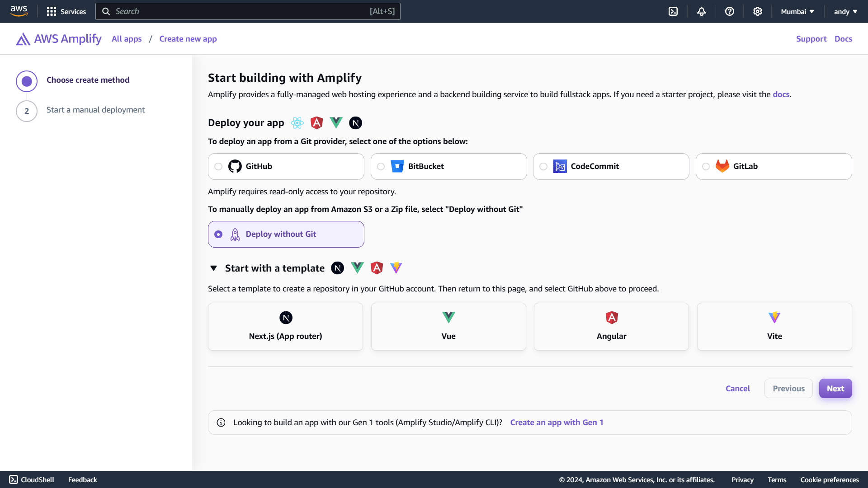Select the GitHub radio option
This screenshot has width=868, height=488.
pyautogui.click(x=218, y=167)
